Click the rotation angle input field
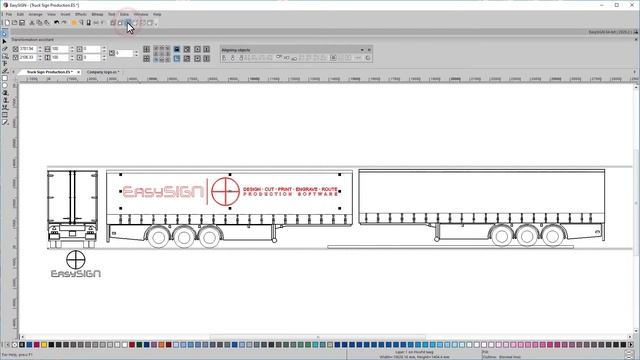 124,53
